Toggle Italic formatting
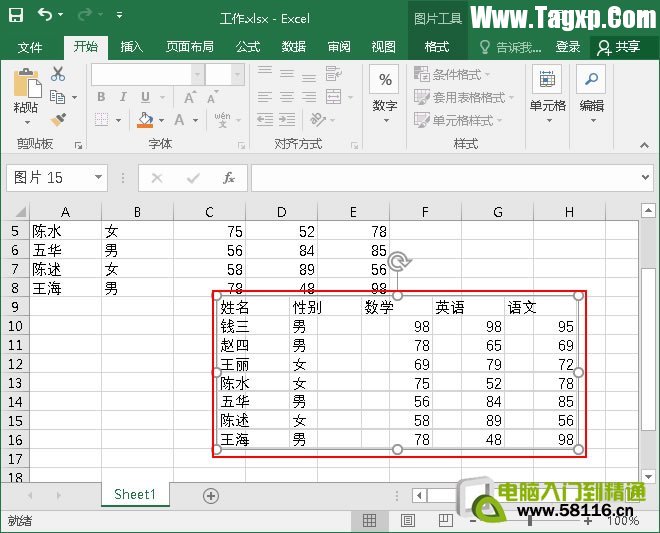 [x=123, y=97]
